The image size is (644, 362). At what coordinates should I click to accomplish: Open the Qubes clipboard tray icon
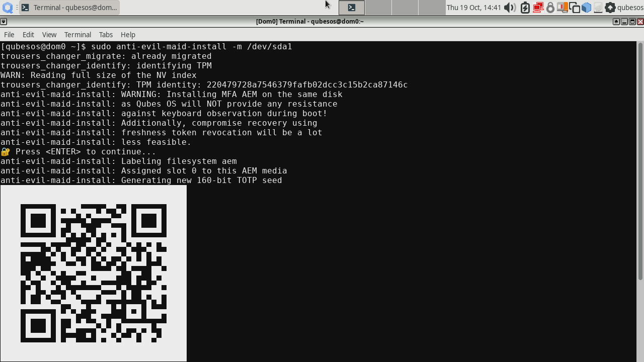[574, 8]
